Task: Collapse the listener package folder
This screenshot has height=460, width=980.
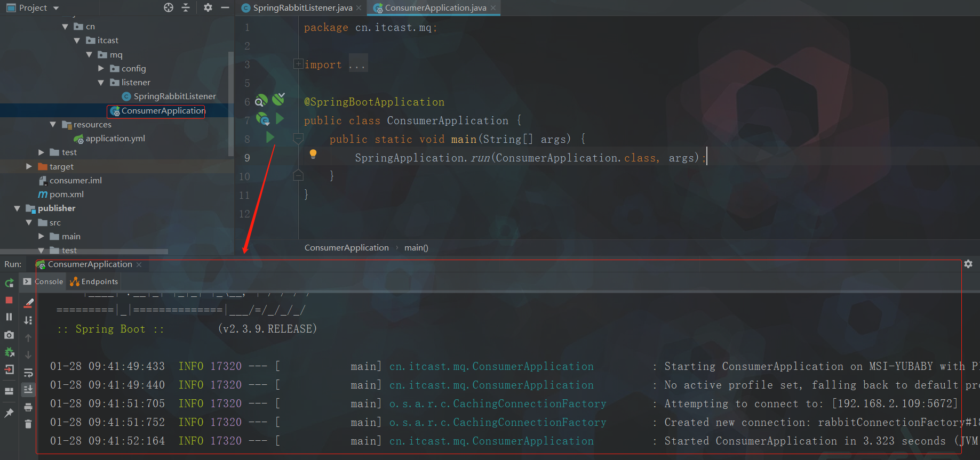Action: click(x=101, y=83)
